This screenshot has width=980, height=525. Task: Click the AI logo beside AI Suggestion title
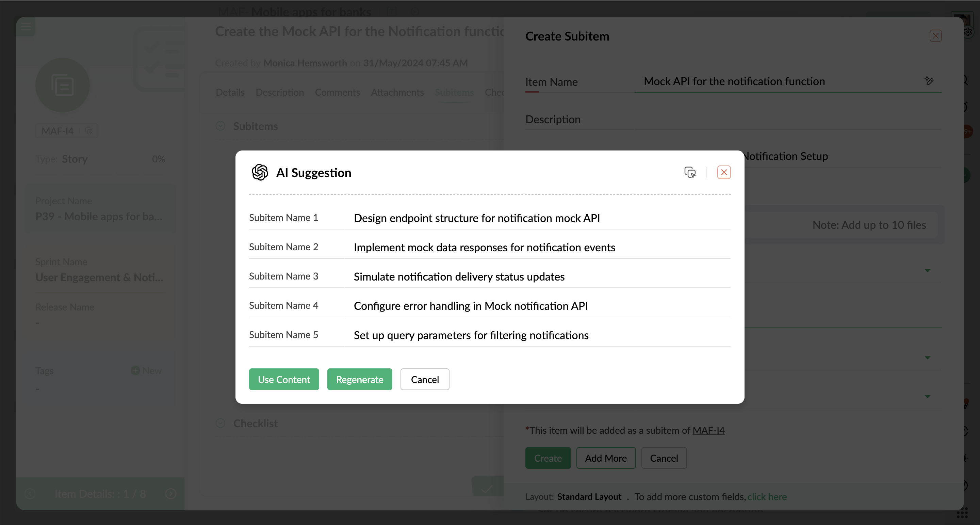pos(260,173)
